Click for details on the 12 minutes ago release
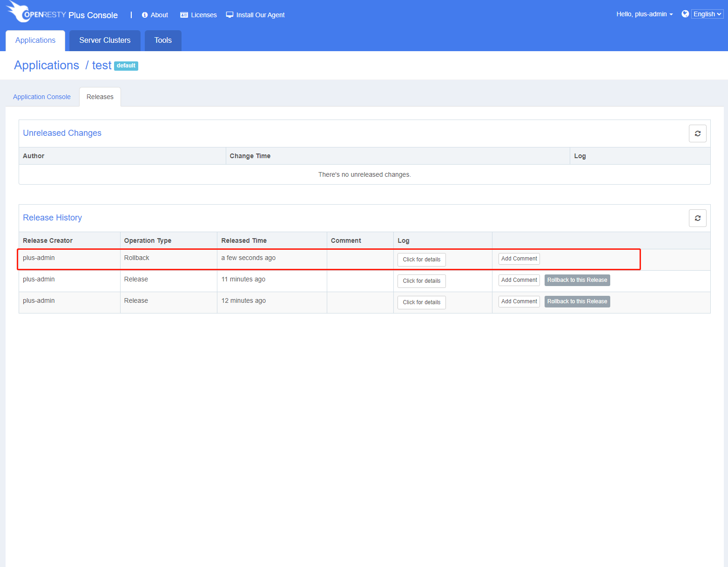The height and width of the screenshot is (567, 728). 422,302
